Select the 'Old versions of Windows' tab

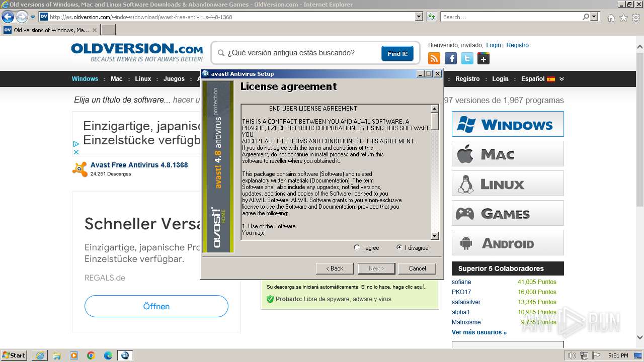[50, 30]
